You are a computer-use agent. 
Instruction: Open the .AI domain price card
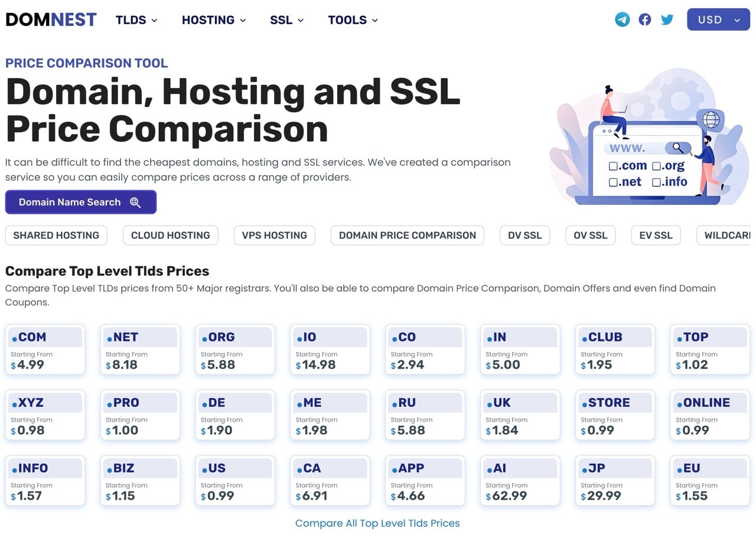[x=520, y=481]
